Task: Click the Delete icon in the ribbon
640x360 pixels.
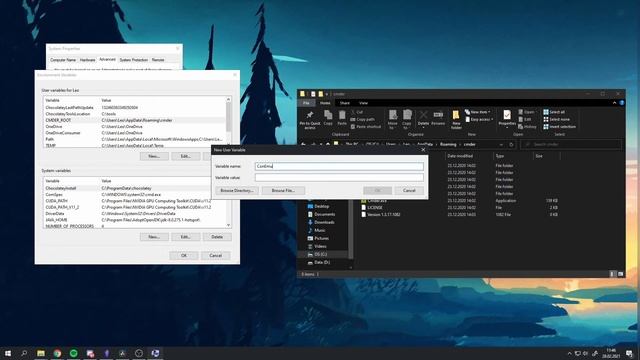Action: [423, 118]
